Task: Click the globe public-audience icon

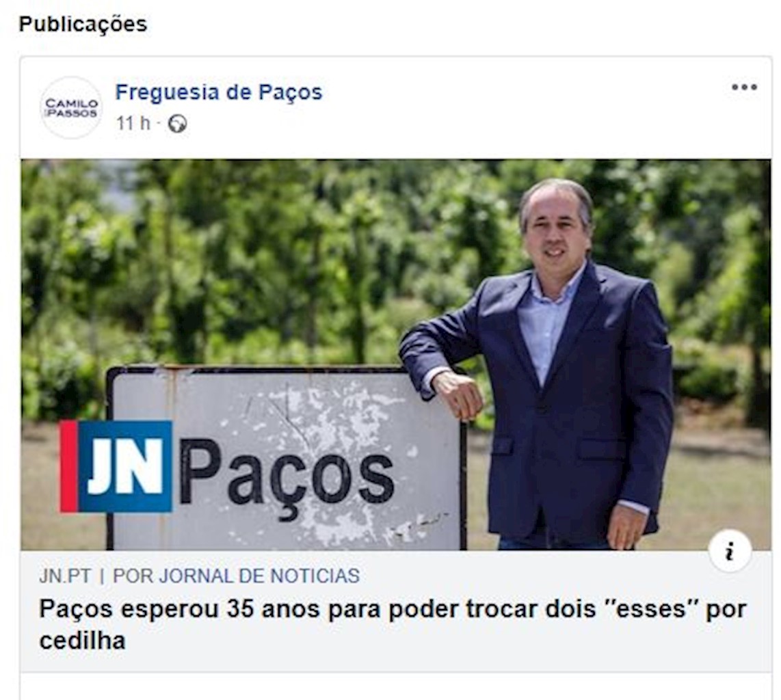Action: pos(177,124)
